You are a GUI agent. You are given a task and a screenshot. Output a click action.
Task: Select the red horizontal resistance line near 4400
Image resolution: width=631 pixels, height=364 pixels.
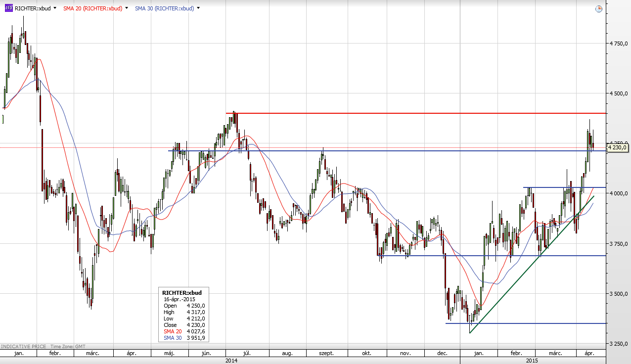[x=416, y=113]
